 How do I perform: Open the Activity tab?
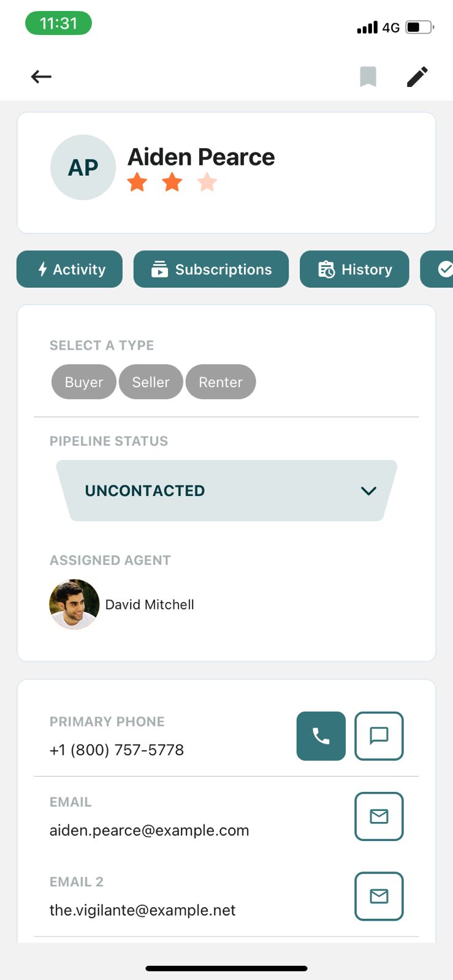click(70, 269)
